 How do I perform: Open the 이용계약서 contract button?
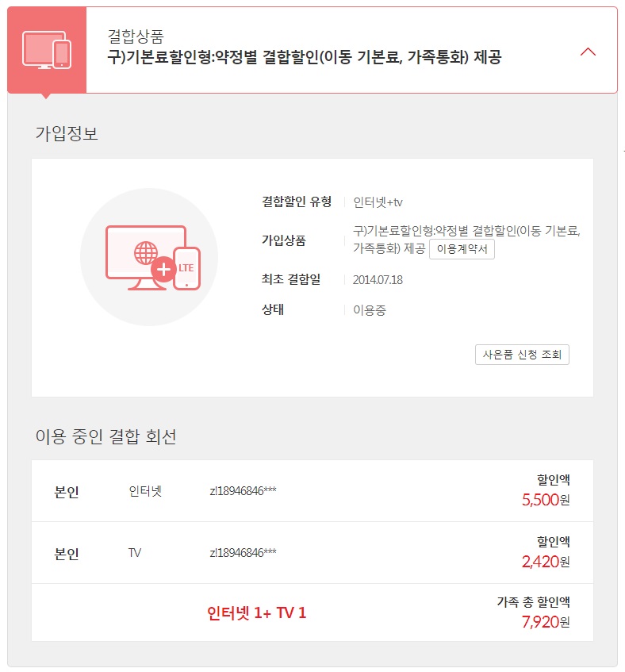[x=462, y=249]
